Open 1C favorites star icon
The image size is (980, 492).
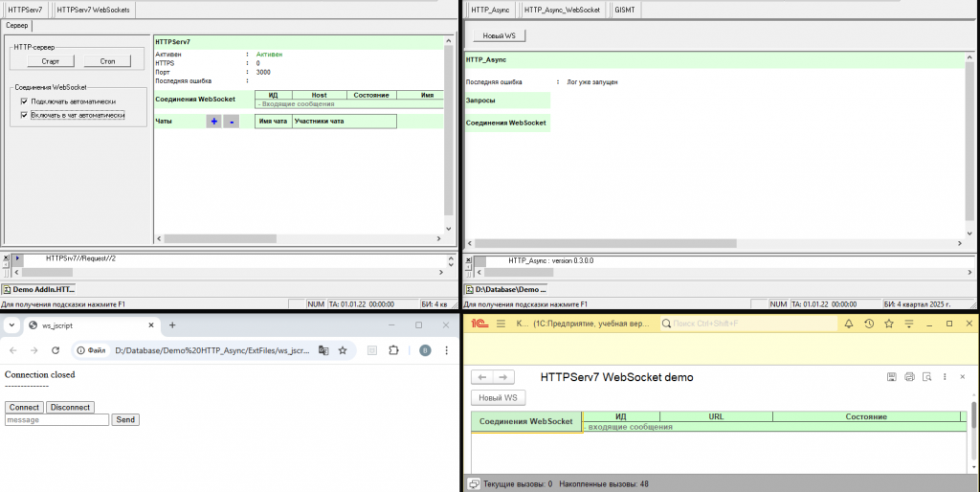pos(889,324)
